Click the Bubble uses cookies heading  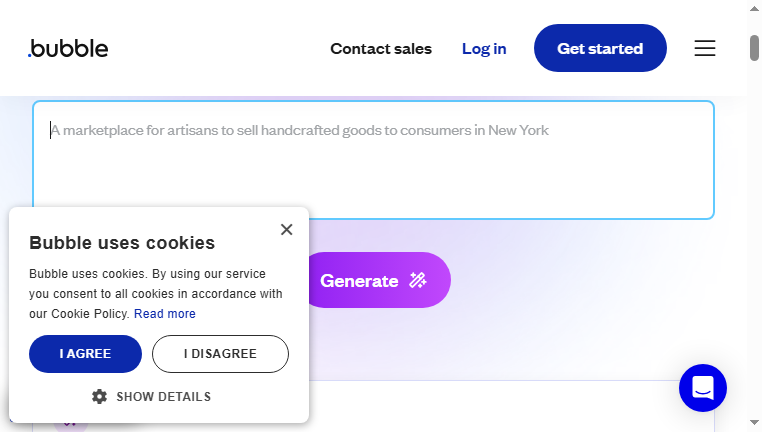pos(122,242)
